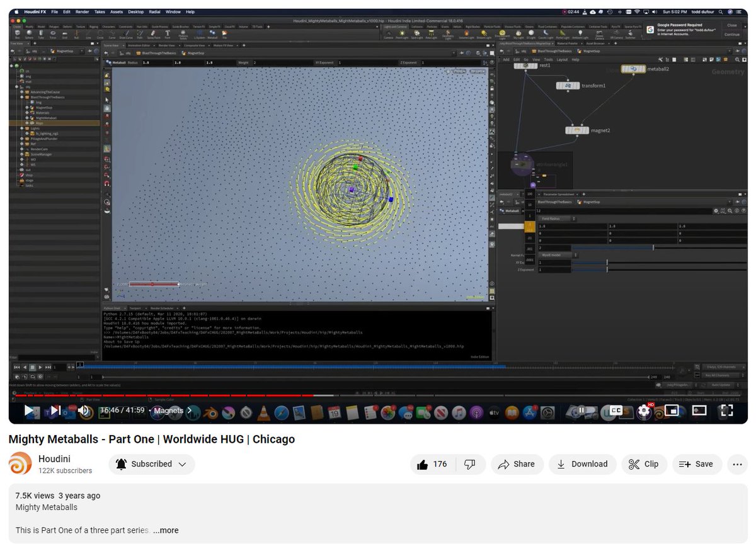This screenshot has width=756, height=551.
Task: Open Subscribed notification dropdown
Action: tap(152, 464)
